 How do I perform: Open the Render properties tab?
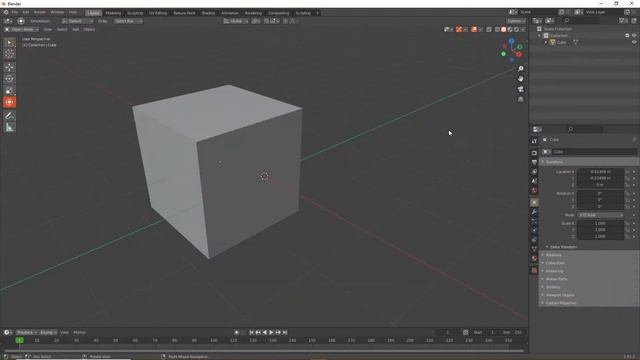pyautogui.click(x=534, y=153)
